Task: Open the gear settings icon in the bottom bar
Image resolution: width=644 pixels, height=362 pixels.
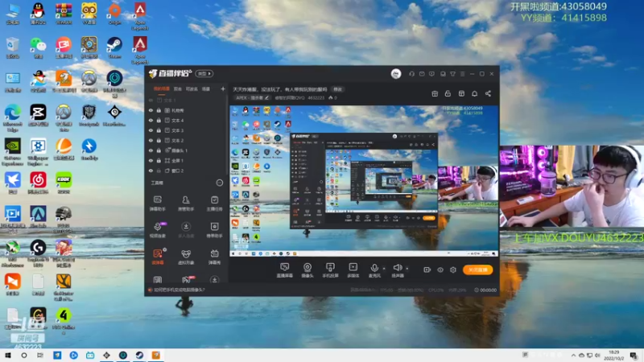Action: (x=453, y=269)
